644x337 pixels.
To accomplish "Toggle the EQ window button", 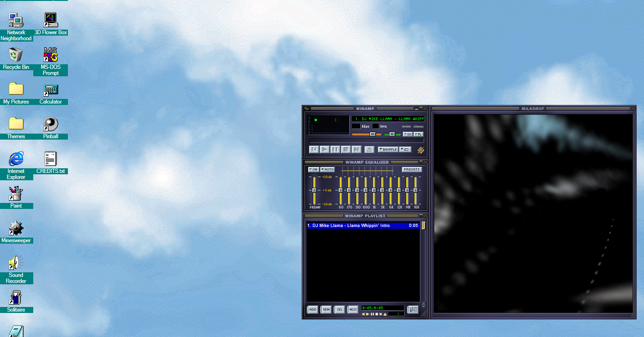I will pos(408,134).
